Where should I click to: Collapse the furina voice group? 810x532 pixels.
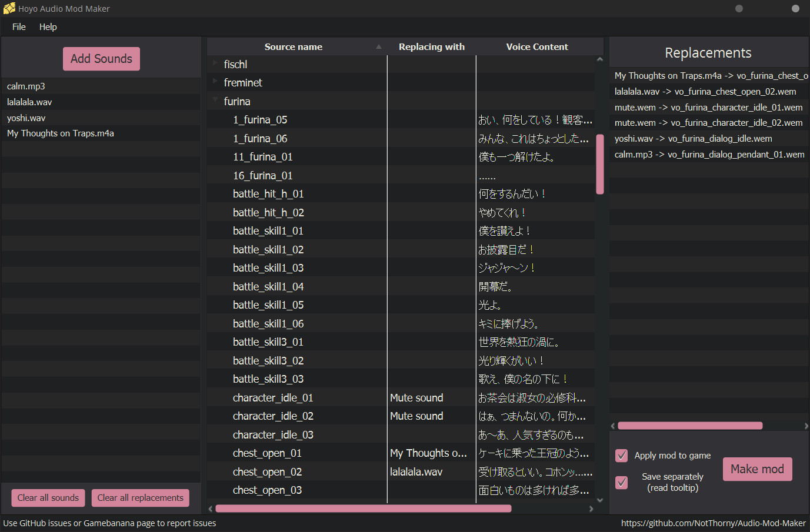(215, 101)
